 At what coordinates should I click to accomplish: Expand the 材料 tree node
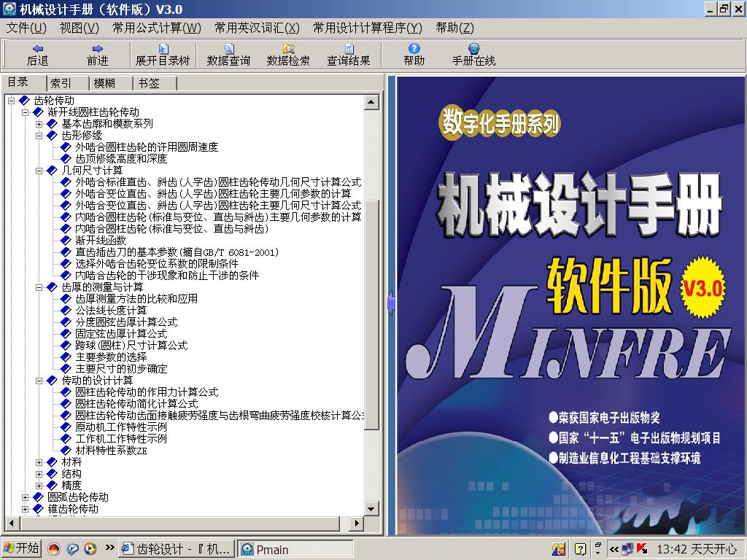pos(39,462)
